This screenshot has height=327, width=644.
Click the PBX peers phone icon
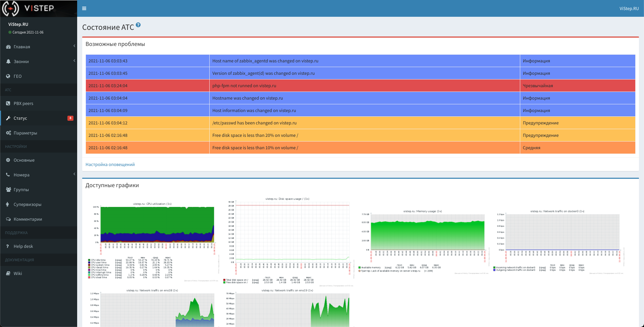click(8, 104)
